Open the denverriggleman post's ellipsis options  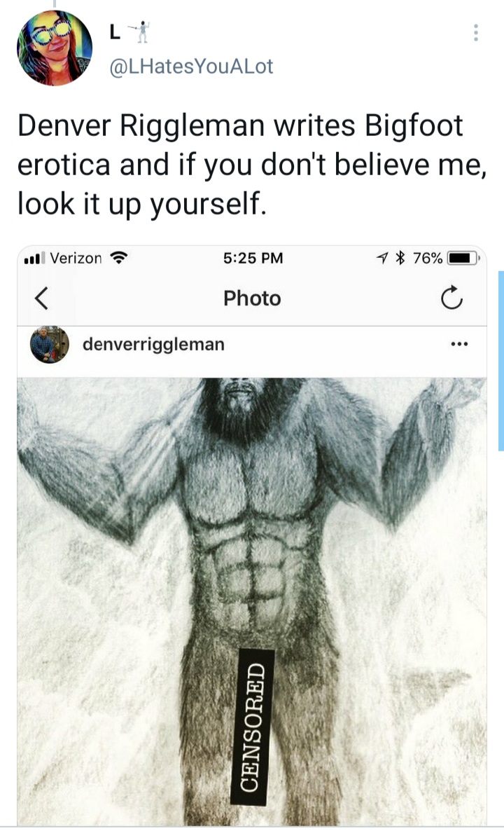459,344
